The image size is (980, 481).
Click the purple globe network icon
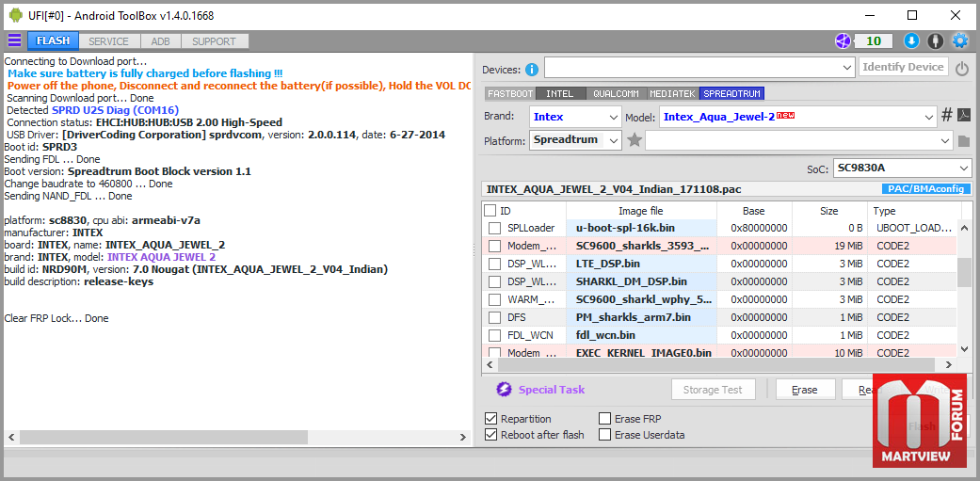(843, 41)
